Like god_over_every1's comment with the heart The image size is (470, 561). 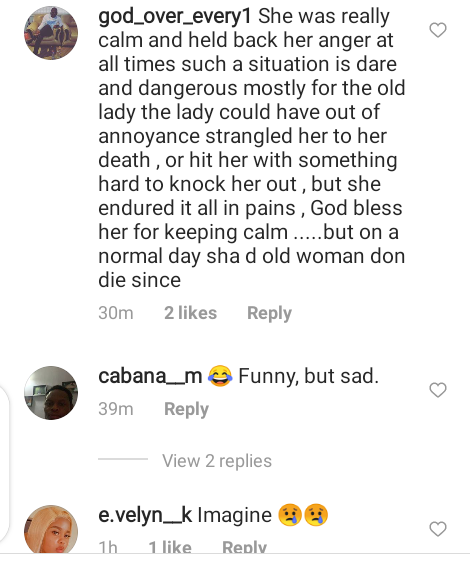pyautogui.click(x=437, y=30)
